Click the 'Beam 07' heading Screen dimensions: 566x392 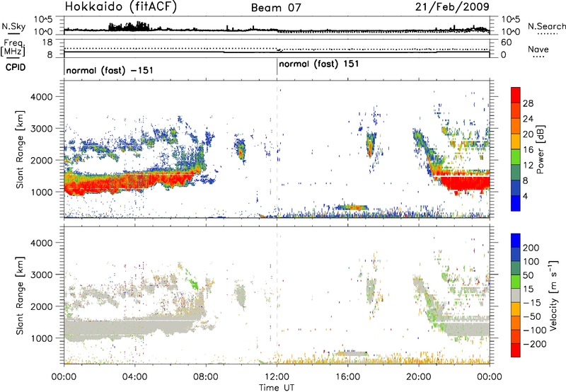[276, 8]
